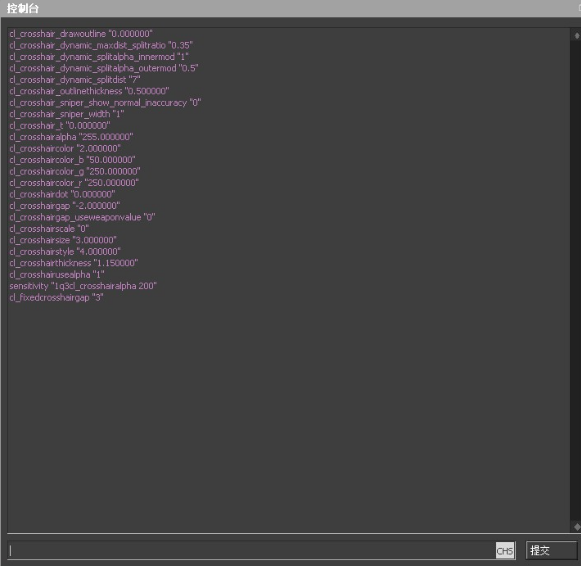Click the cl_crosshairgap "-2.000000" line
This screenshot has width=581, height=566.
[x=65, y=206]
